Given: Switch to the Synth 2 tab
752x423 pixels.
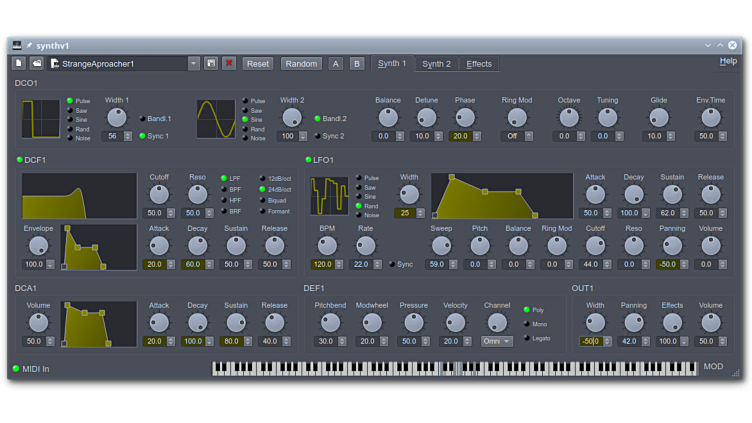Looking at the screenshot, I should click(x=436, y=64).
